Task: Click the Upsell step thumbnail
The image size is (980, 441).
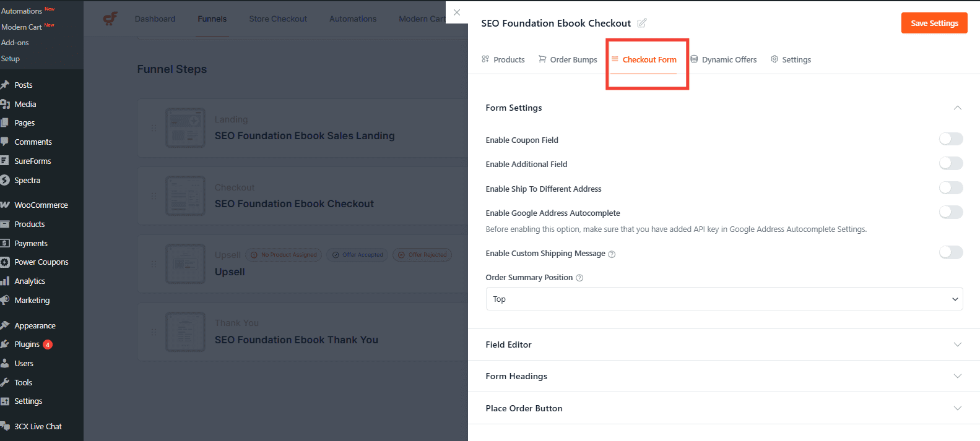Action: pyautogui.click(x=185, y=263)
